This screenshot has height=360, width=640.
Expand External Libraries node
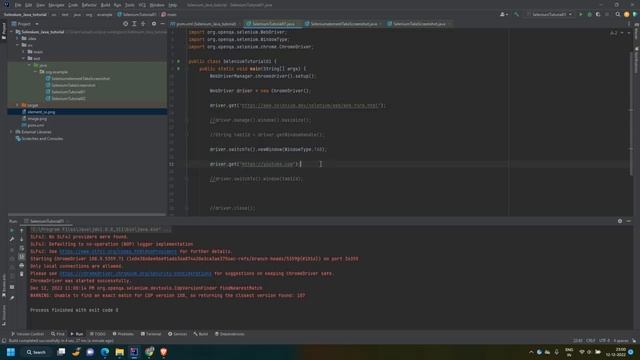point(11,132)
